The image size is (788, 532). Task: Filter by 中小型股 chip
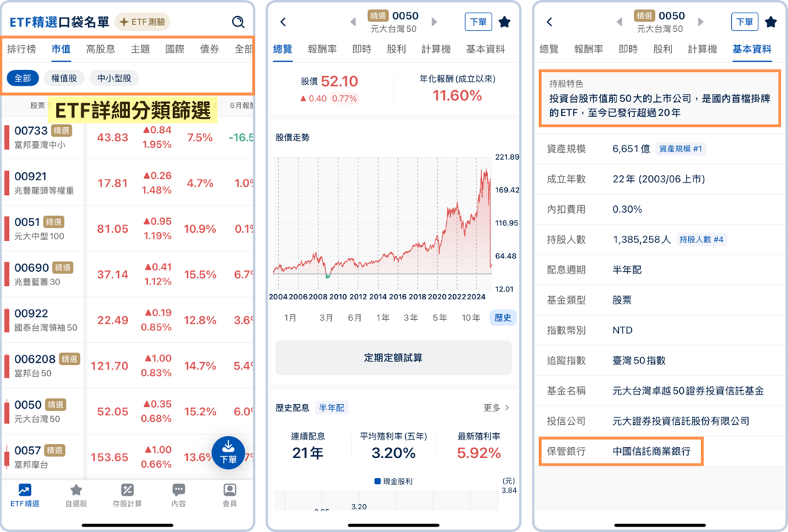click(114, 78)
